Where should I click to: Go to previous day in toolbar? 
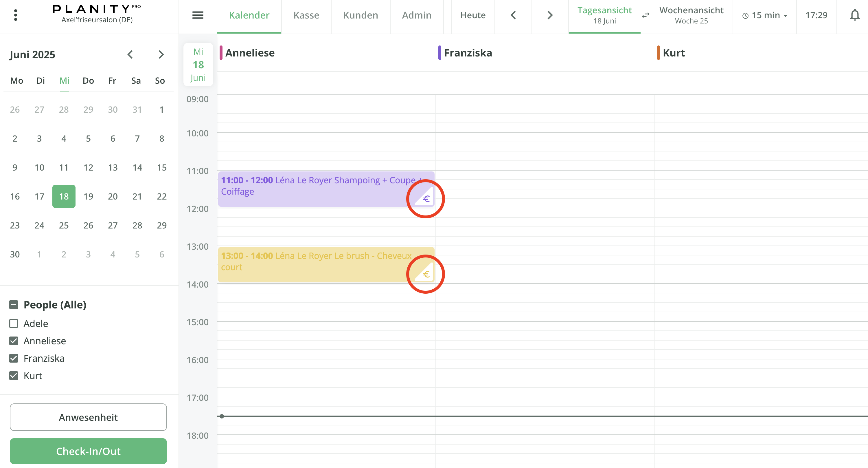pos(513,15)
